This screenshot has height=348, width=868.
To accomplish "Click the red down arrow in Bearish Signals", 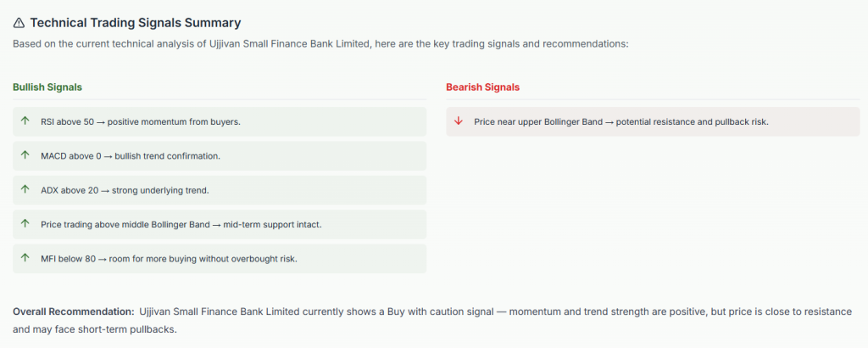I will [x=459, y=121].
